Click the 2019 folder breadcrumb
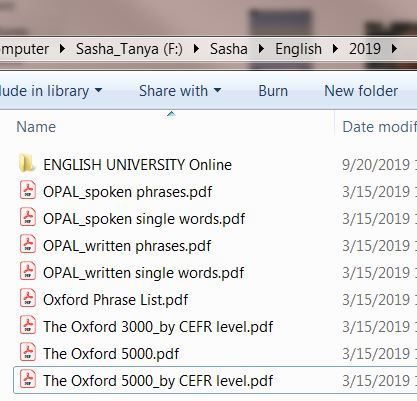Viewport: 417px width, 401px height. (365, 49)
